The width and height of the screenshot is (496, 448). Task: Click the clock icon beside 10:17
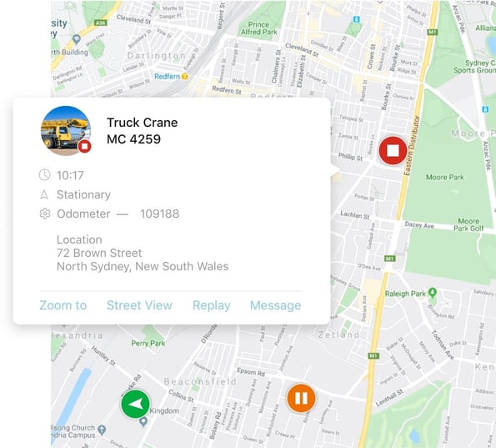45,174
